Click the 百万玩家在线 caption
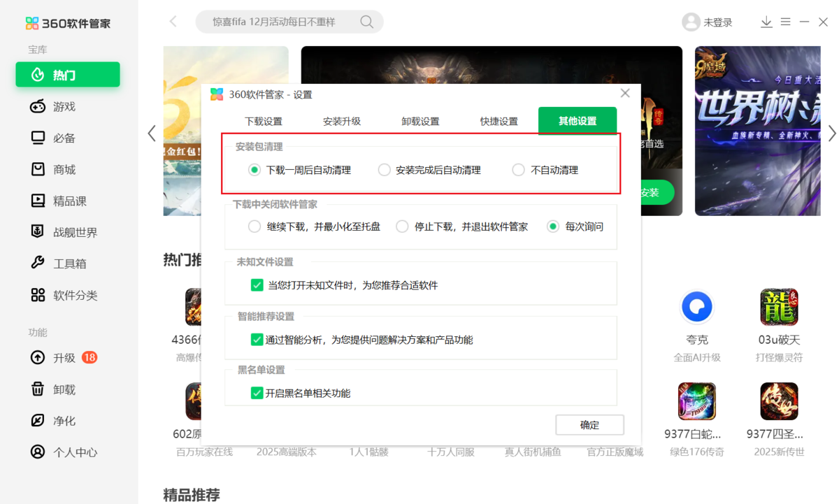 pos(204,452)
